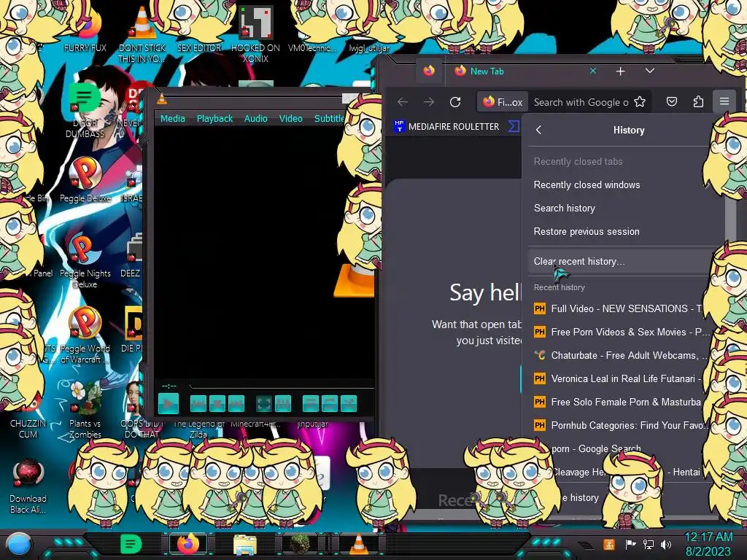This screenshot has height=560, width=747.
Task: Open Action Center flag tray icon
Action: (x=631, y=544)
